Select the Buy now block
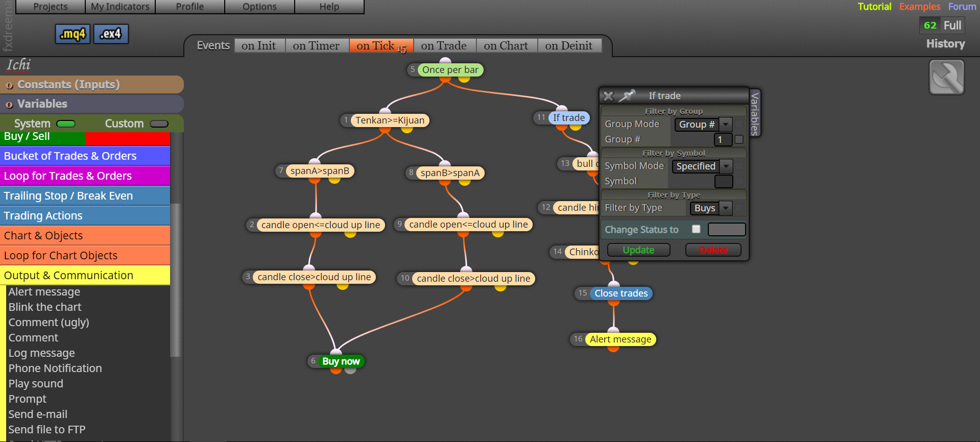980x442 pixels. [x=341, y=361]
